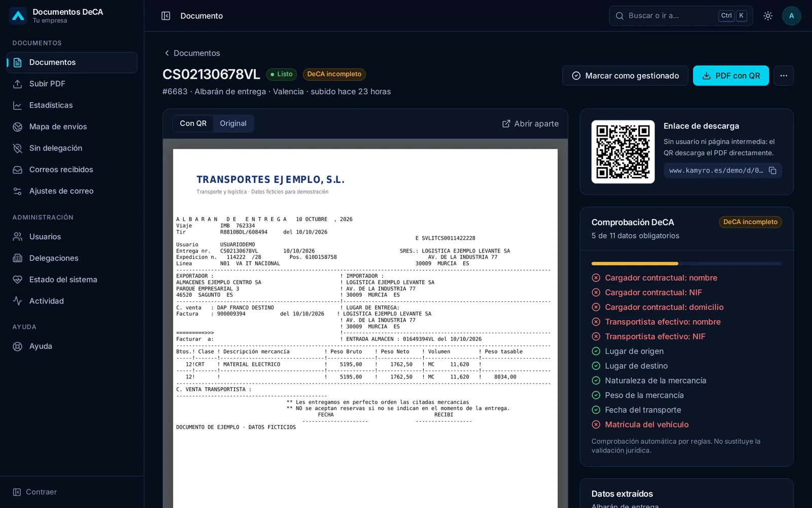Open Mapa de envíos

coord(72,126)
